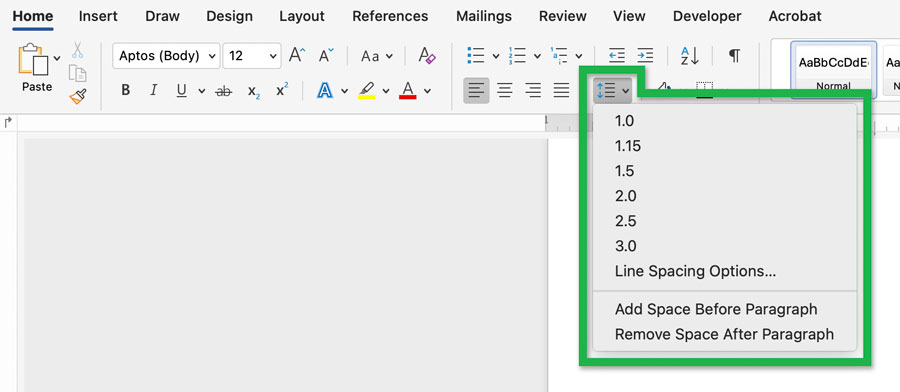Decrease paragraph indent
The width and height of the screenshot is (900, 392).
coord(617,56)
